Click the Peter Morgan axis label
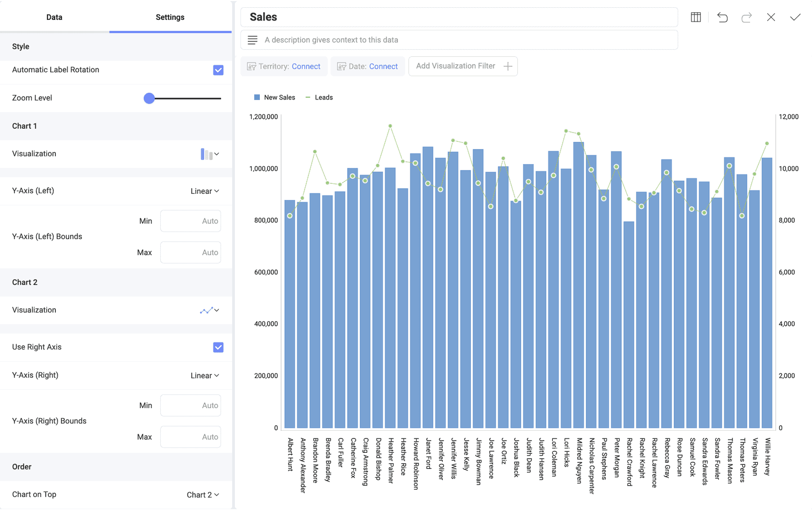This screenshot has height=518, width=812. point(617,458)
